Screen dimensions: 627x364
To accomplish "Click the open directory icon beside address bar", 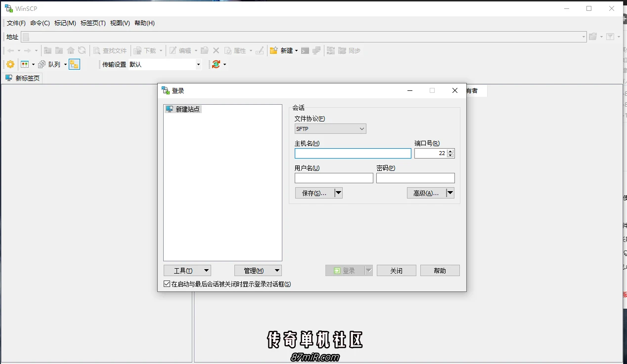I will point(593,37).
